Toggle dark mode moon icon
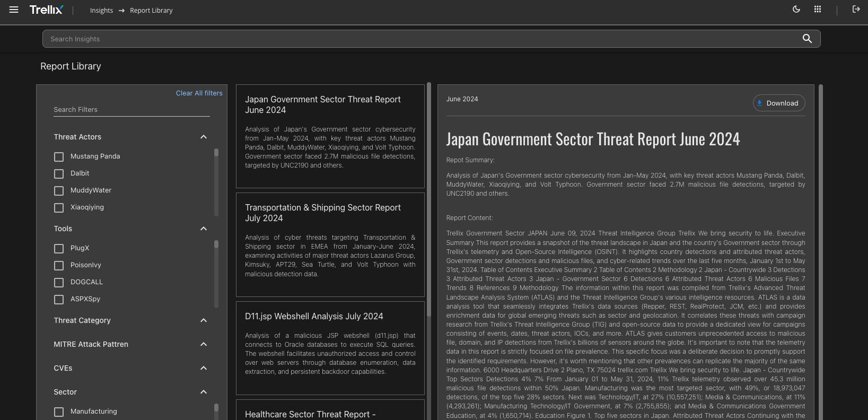Image resolution: width=868 pixels, height=420 pixels. click(796, 10)
